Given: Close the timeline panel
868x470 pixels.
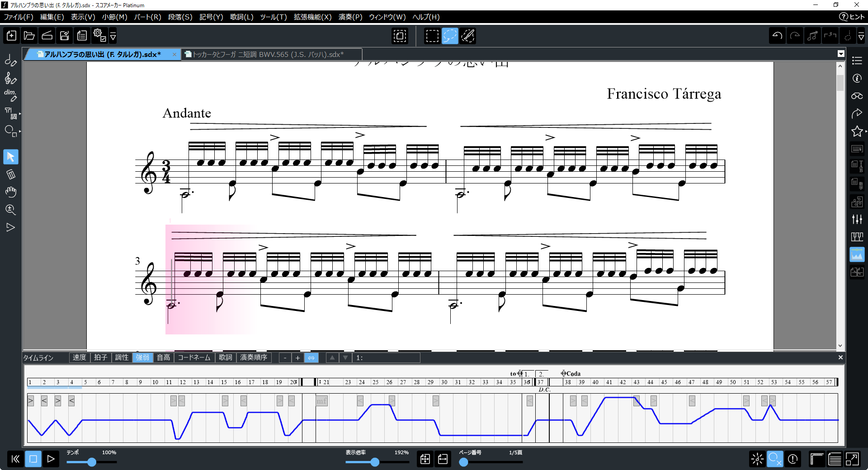Looking at the screenshot, I should click(840, 357).
